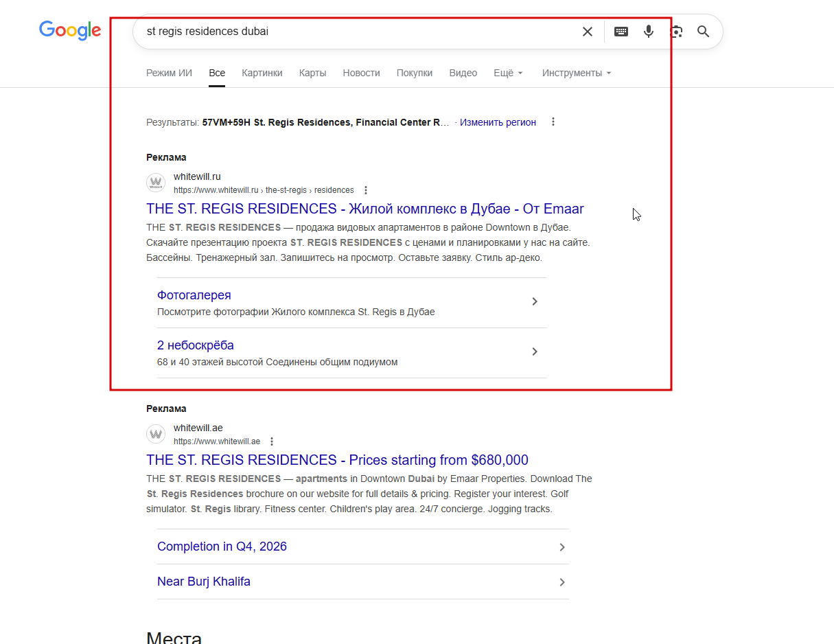
Task: Click chevron on Completion in Q4 row
Action: pyautogui.click(x=562, y=547)
